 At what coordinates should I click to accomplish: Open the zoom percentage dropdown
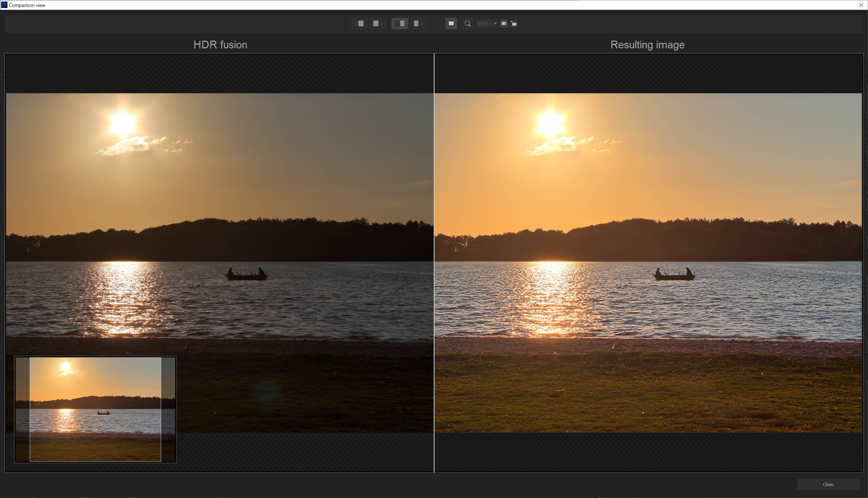495,23
